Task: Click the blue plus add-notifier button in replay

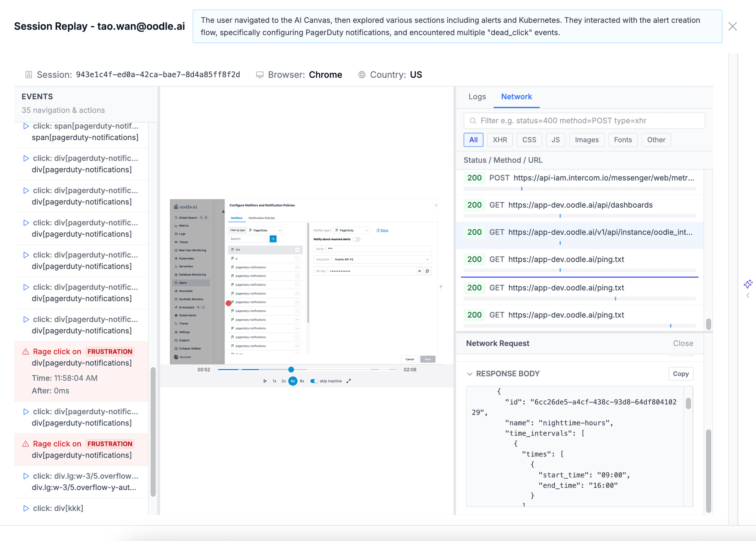Action: point(273,239)
